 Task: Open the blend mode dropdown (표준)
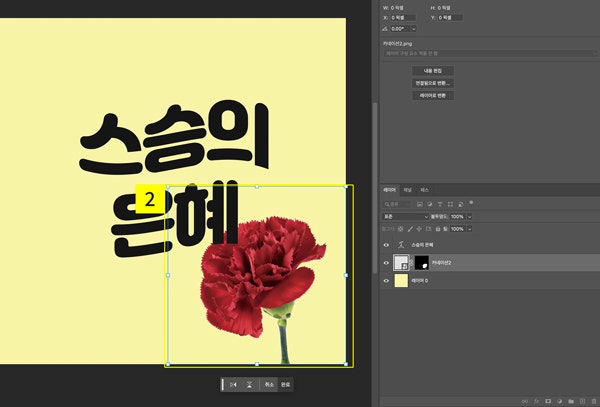(406, 217)
